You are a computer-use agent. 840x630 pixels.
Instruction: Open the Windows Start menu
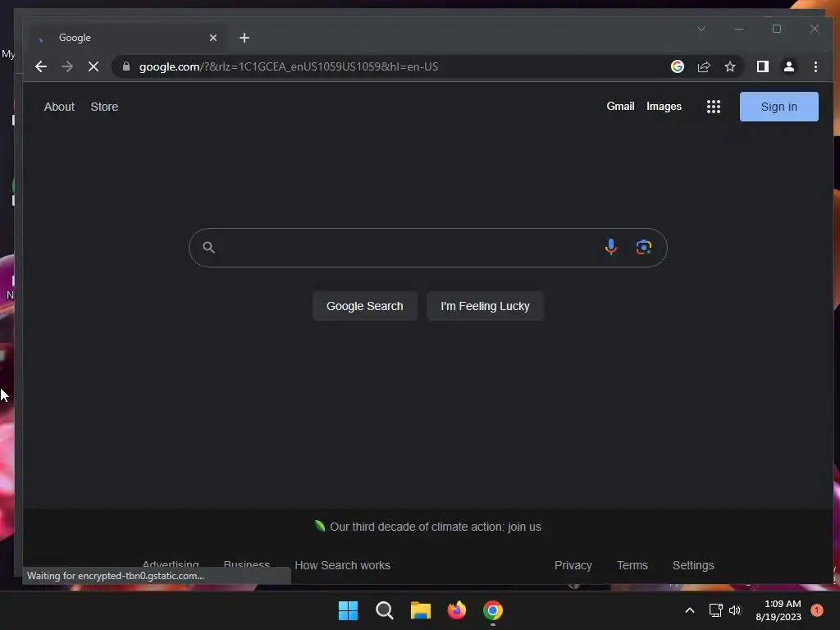[x=348, y=610]
